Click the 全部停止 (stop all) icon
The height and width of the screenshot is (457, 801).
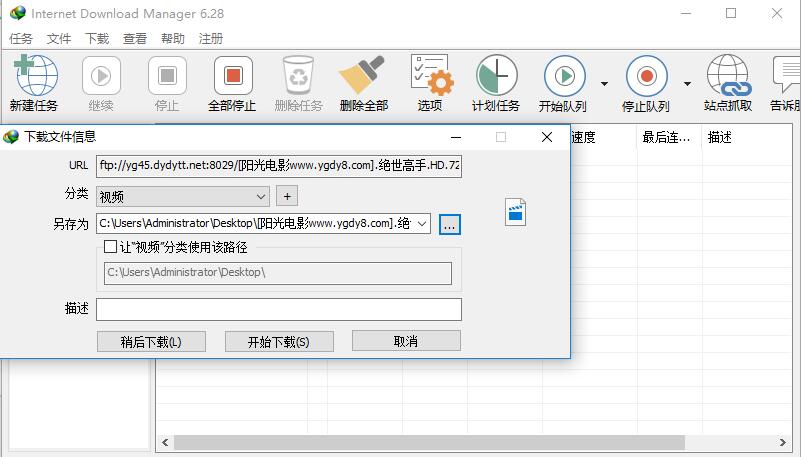coord(233,76)
